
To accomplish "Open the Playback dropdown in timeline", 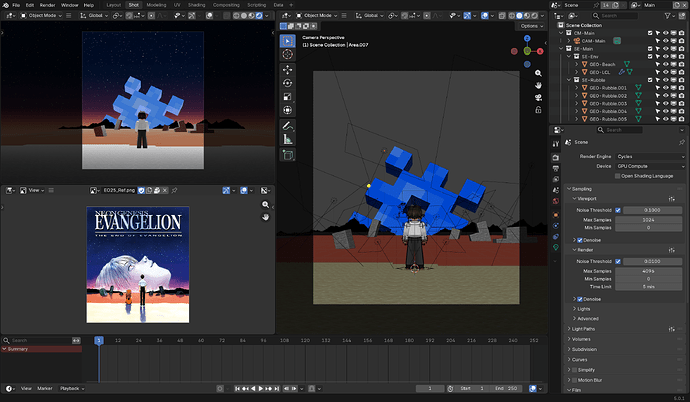I will (x=72, y=389).
